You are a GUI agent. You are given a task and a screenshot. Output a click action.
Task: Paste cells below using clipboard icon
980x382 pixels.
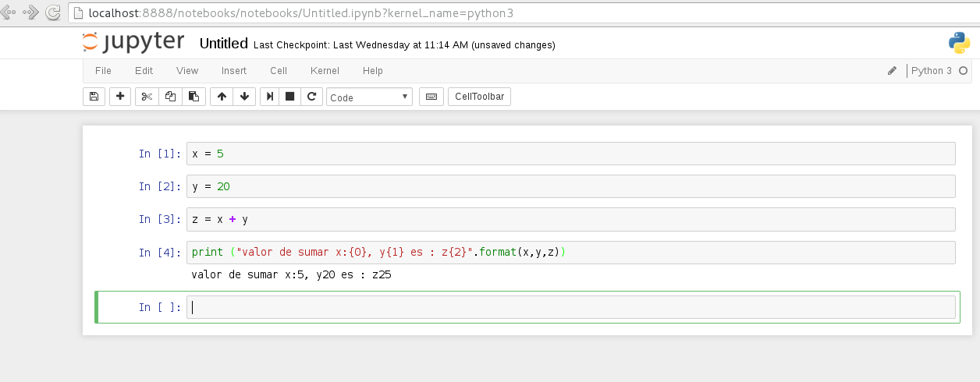coord(194,97)
